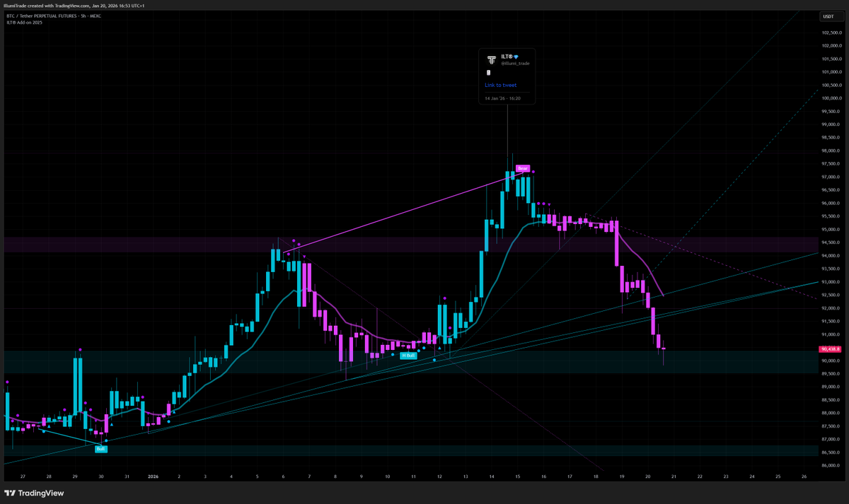Click the '25' date axis label
Screen dimensions: 849x504
tap(778, 477)
